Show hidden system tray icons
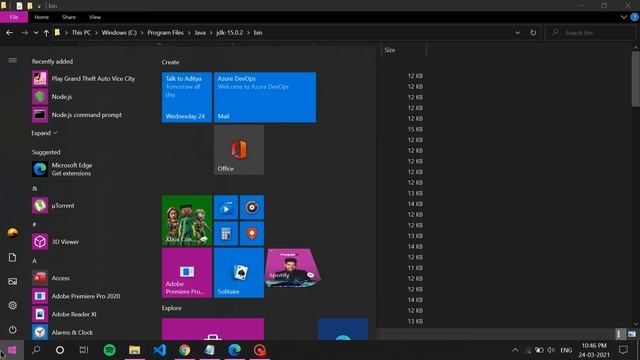This screenshot has width=640, height=360. (515, 350)
